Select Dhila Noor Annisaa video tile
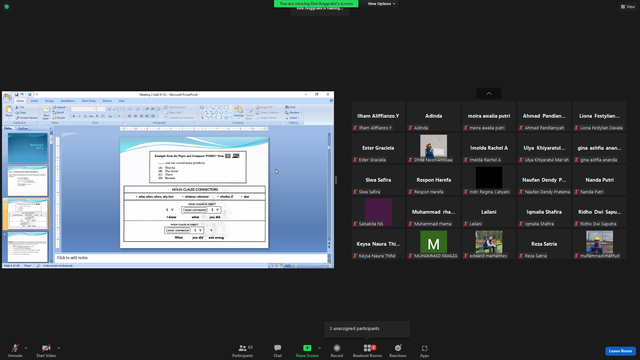 [x=433, y=148]
